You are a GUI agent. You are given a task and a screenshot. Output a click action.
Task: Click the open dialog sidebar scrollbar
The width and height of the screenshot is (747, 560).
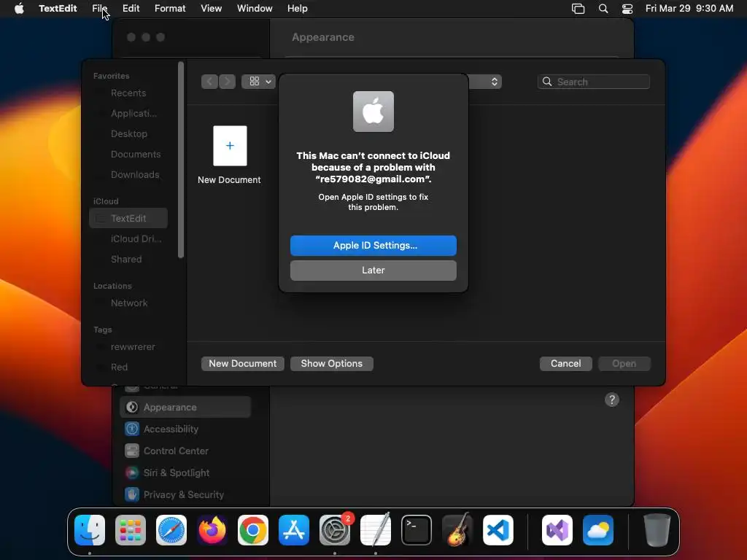tap(181, 160)
